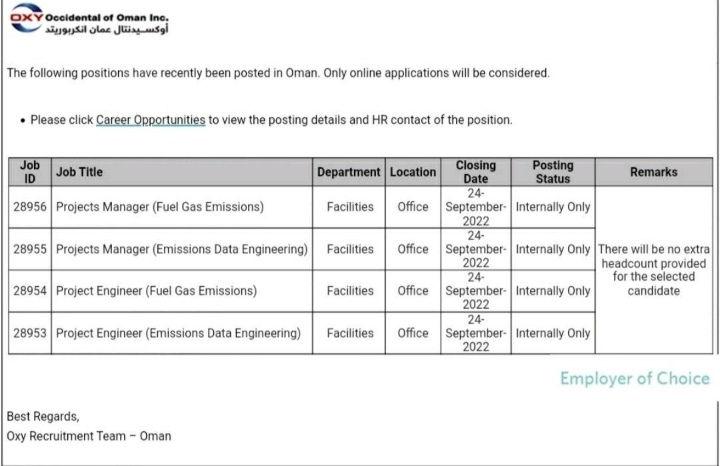Select the Location column header
720x466 pixels.
coord(413,172)
